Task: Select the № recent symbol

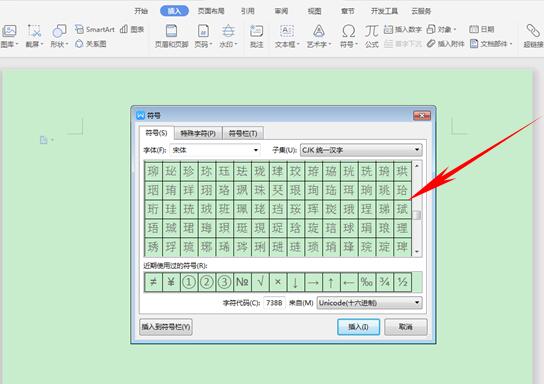Action: point(242,282)
